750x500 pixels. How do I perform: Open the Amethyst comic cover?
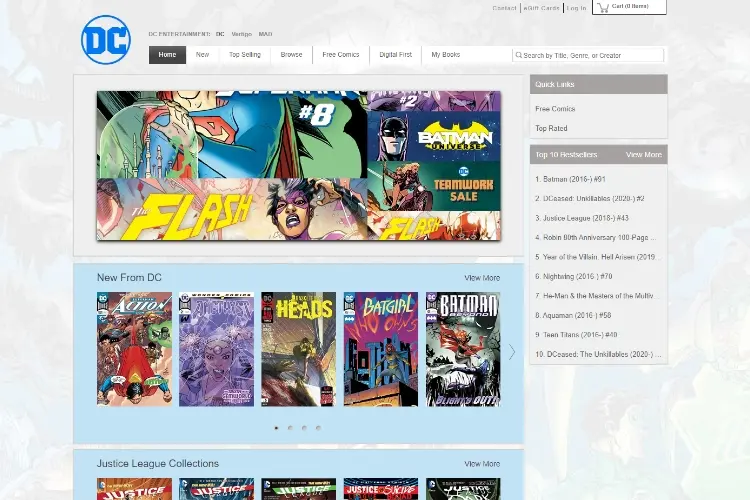tap(217, 349)
